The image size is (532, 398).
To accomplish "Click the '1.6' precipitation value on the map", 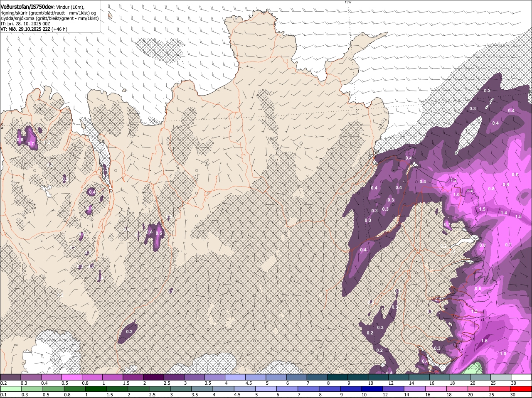I will coord(484,341).
